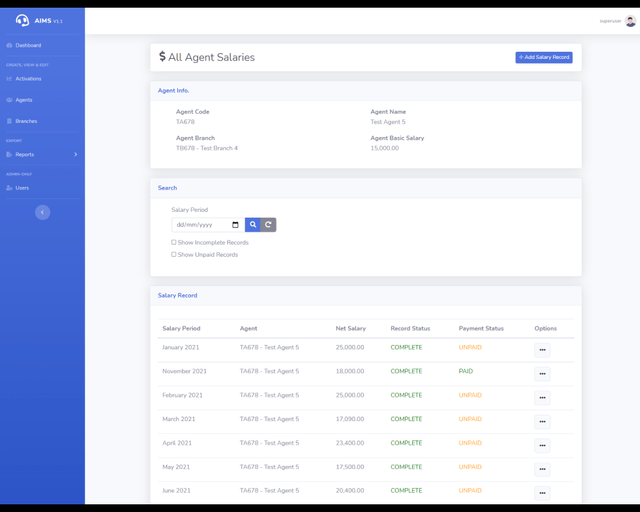Open options for March 2021 salary record
This screenshot has width=640, height=512.
(542, 421)
